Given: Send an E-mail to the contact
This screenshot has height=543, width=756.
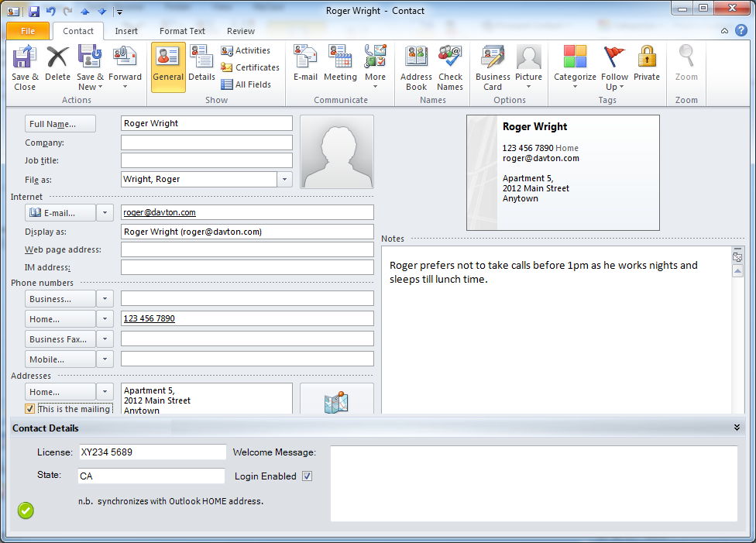Looking at the screenshot, I should tap(305, 64).
